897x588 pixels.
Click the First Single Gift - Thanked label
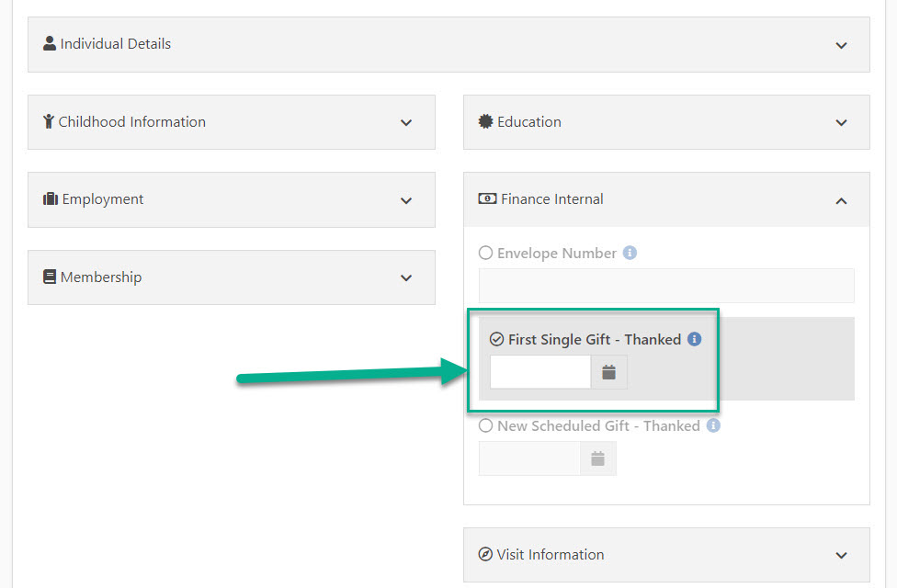coord(595,339)
